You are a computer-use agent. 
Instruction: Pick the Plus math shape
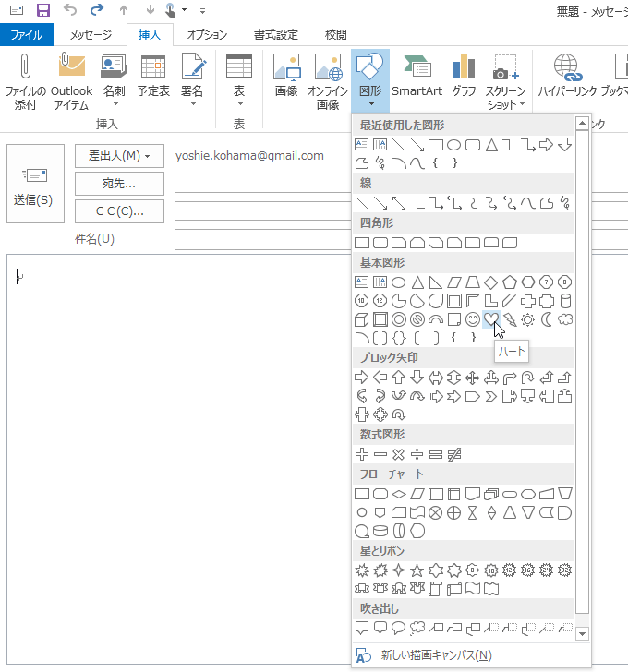point(362,454)
